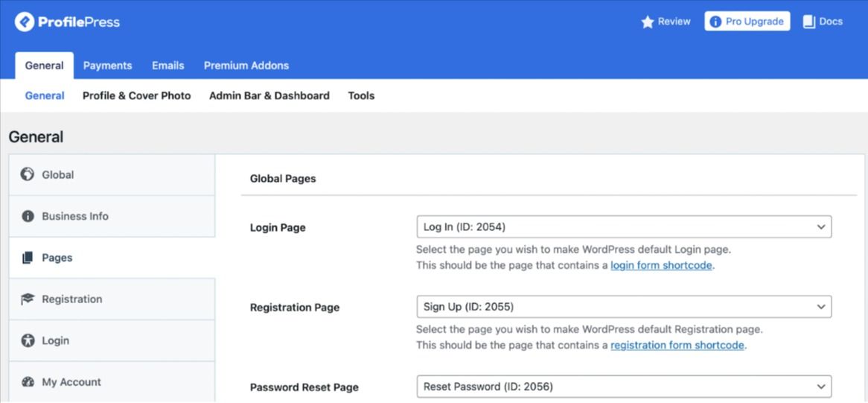Open the Emails tab
This screenshot has height=403, width=868.
168,66
